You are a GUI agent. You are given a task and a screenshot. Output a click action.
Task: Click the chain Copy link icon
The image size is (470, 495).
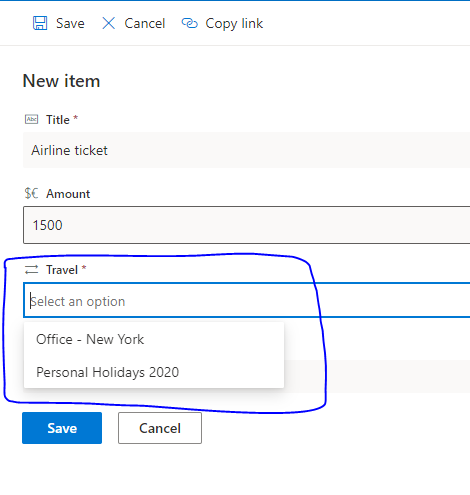pyautogui.click(x=190, y=23)
